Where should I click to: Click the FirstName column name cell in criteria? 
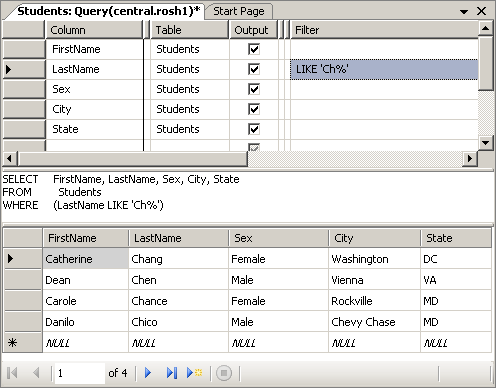click(94, 49)
